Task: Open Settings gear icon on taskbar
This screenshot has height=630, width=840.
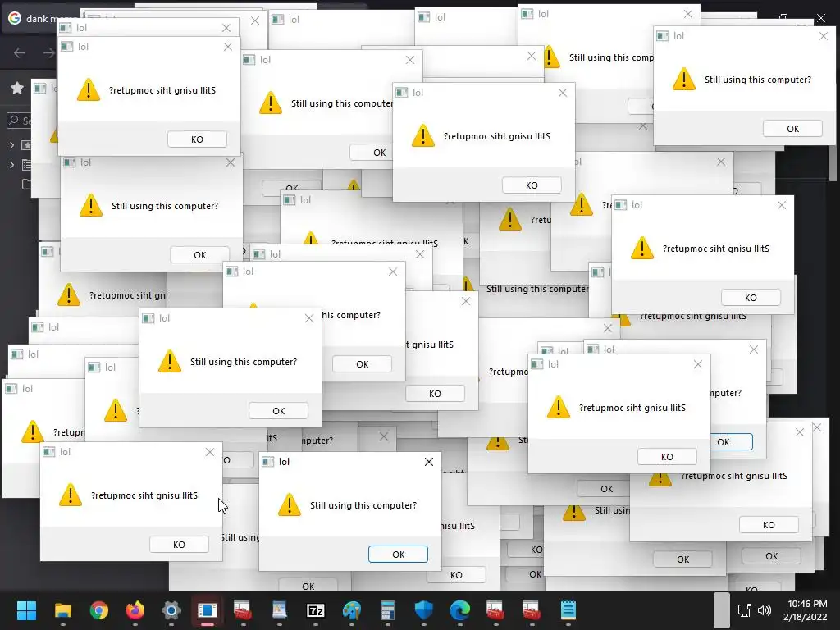Action: click(171, 610)
